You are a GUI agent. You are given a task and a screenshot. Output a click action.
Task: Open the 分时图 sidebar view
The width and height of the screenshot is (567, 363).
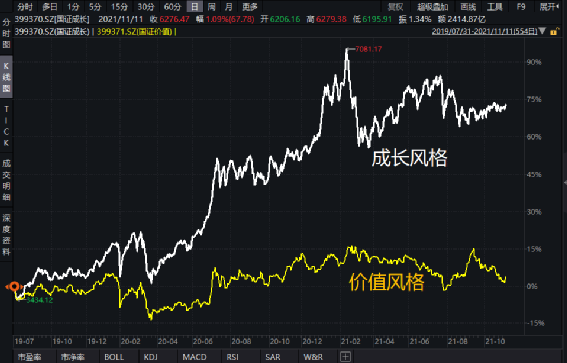point(6,33)
